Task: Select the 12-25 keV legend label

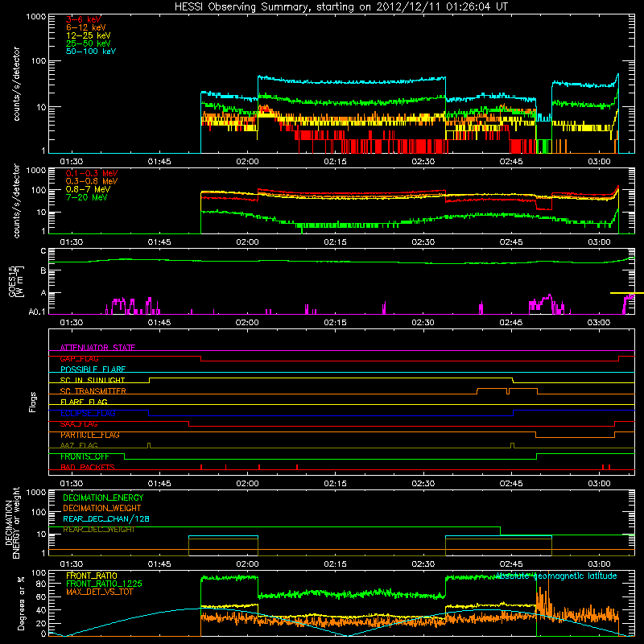Action: pos(89,35)
